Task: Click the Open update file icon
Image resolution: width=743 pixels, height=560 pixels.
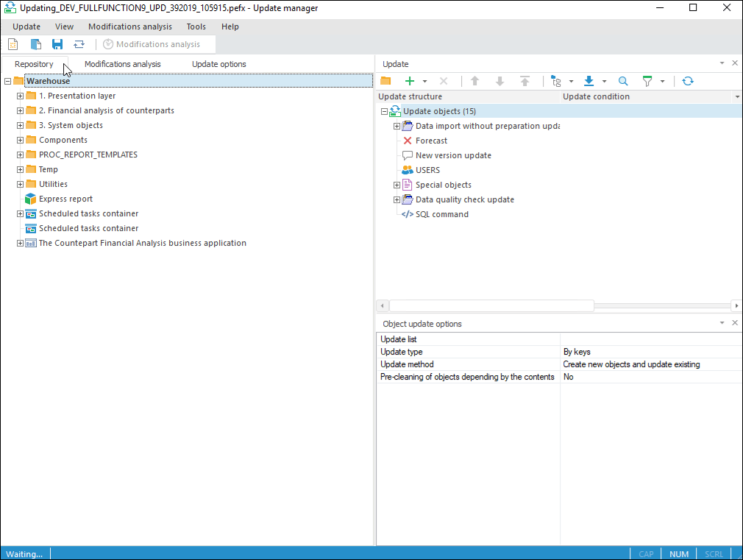Action: (35, 44)
